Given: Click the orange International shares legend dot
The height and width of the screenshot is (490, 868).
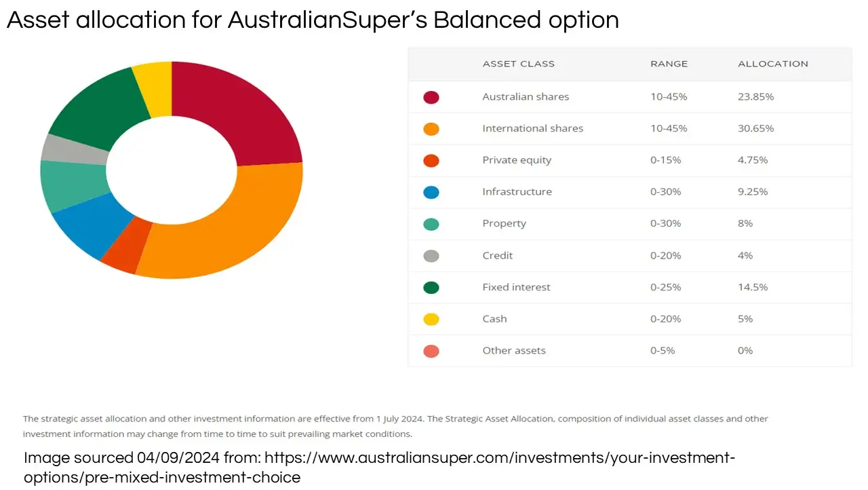Looking at the screenshot, I should point(431,129).
